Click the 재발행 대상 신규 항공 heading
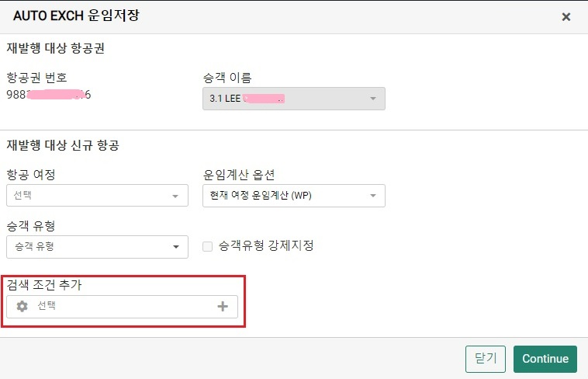 click(63, 145)
